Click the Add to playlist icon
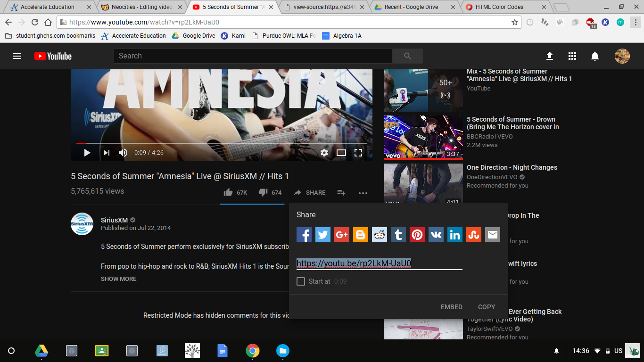This screenshot has height=362, width=644. [341, 192]
